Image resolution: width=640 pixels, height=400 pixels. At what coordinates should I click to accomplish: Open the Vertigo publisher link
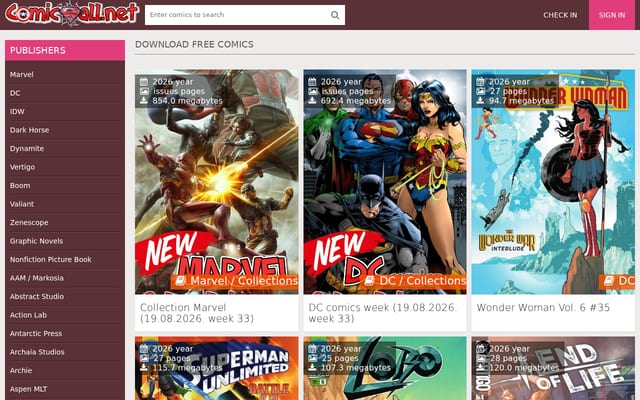pyautogui.click(x=22, y=167)
